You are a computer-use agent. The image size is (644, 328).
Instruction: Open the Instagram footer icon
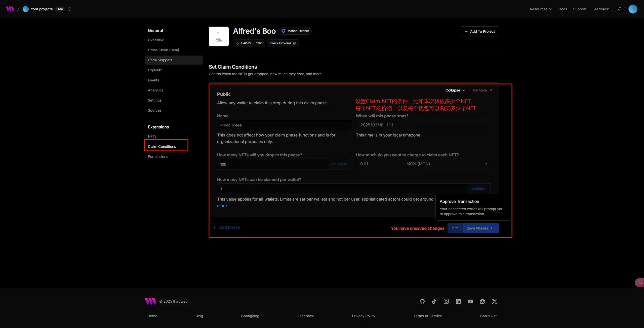(446, 301)
